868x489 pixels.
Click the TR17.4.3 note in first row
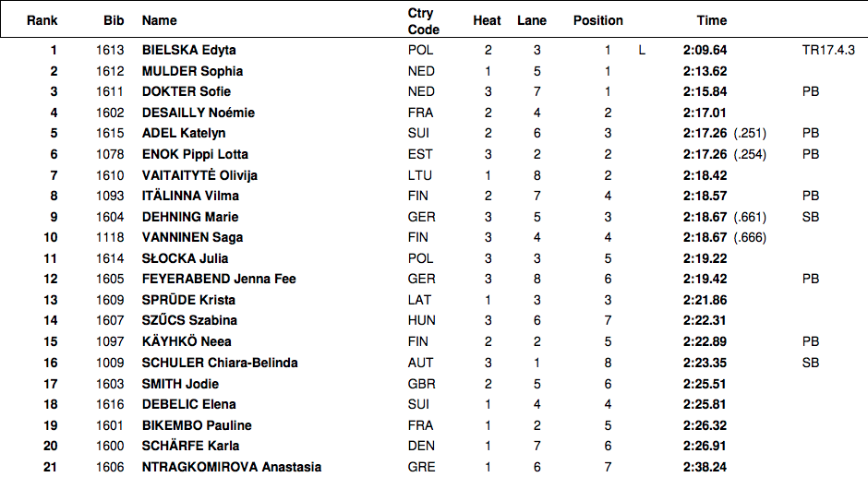tap(828, 50)
